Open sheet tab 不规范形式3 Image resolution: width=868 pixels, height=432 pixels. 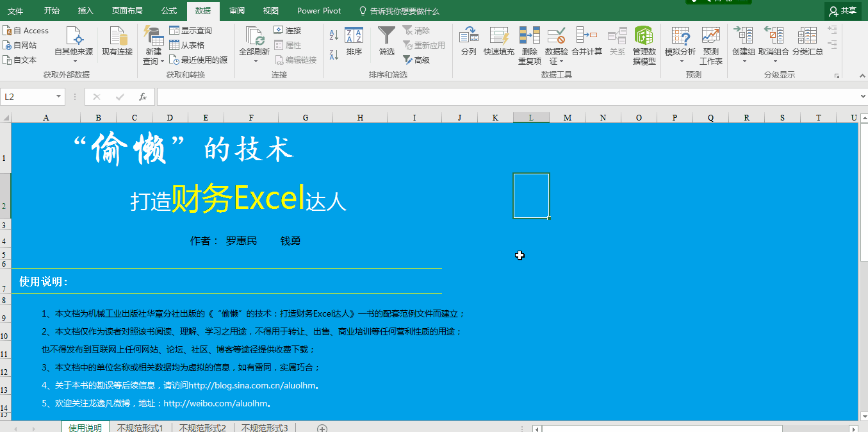[x=265, y=428]
